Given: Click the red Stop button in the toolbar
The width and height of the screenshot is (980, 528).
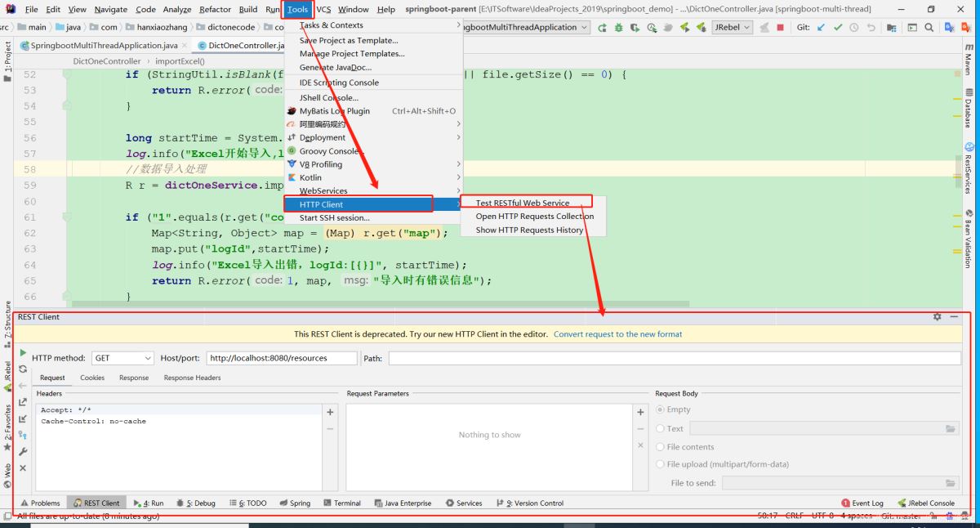Looking at the screenshot, I should [780, 27].
